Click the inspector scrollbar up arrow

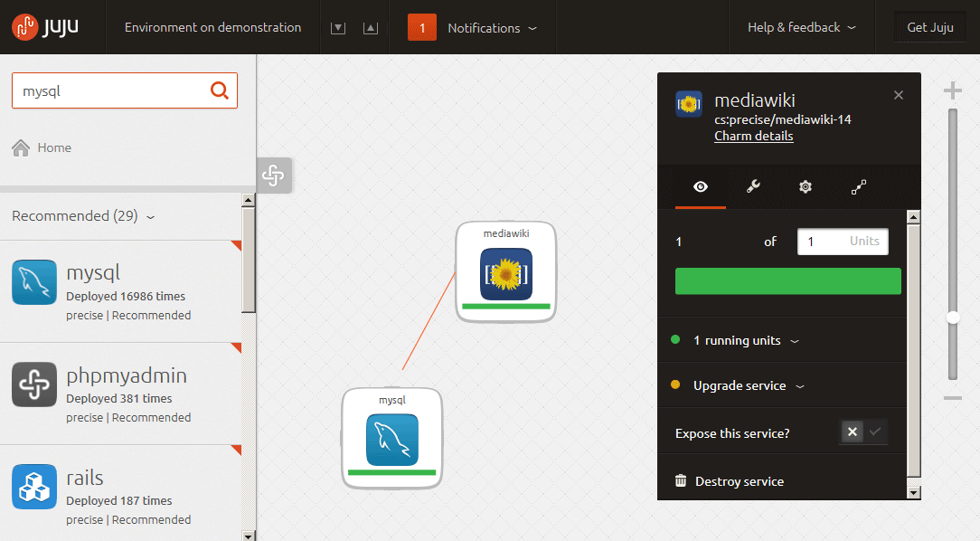[x=913, y=218]
